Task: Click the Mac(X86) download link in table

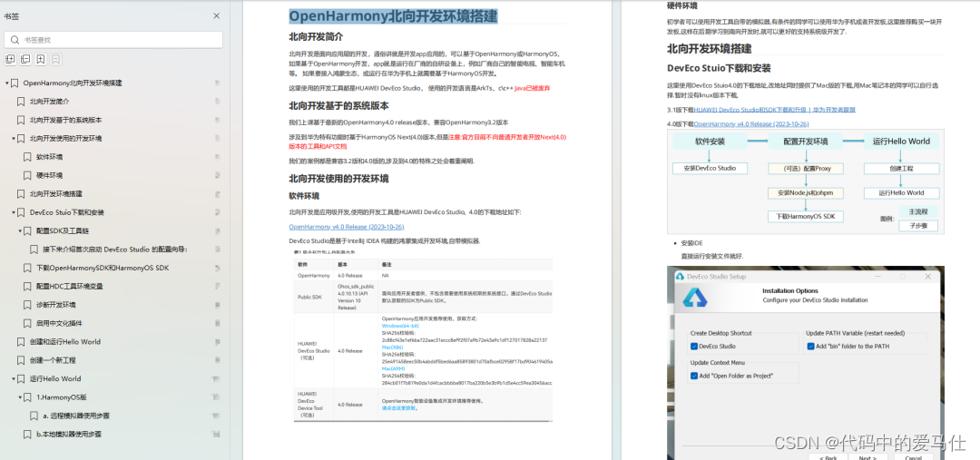Action: coord(393,347)
